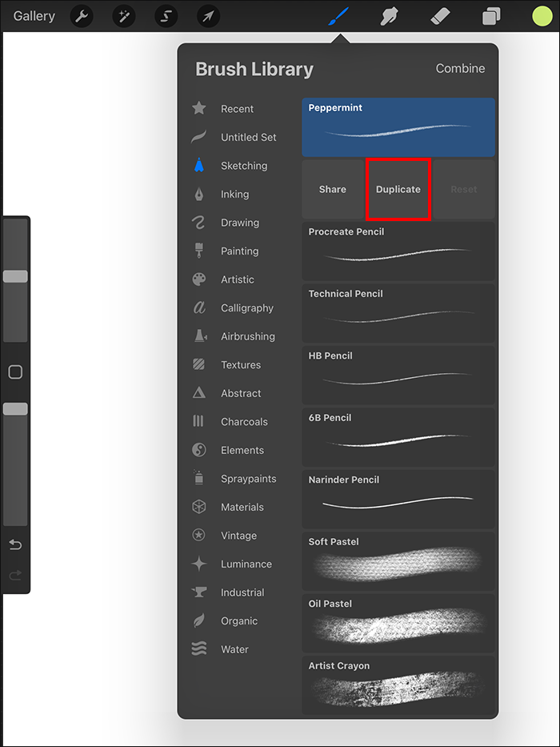This screenshot has height=747, width=560.
Task: Tap the Redo arrow
Action: [x=15, y=576]
